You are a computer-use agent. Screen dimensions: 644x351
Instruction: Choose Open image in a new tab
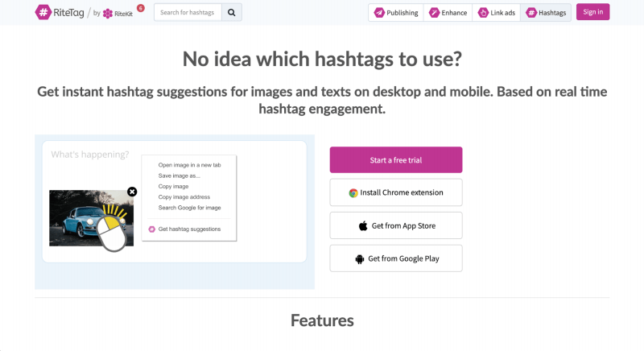coord(189,165)
